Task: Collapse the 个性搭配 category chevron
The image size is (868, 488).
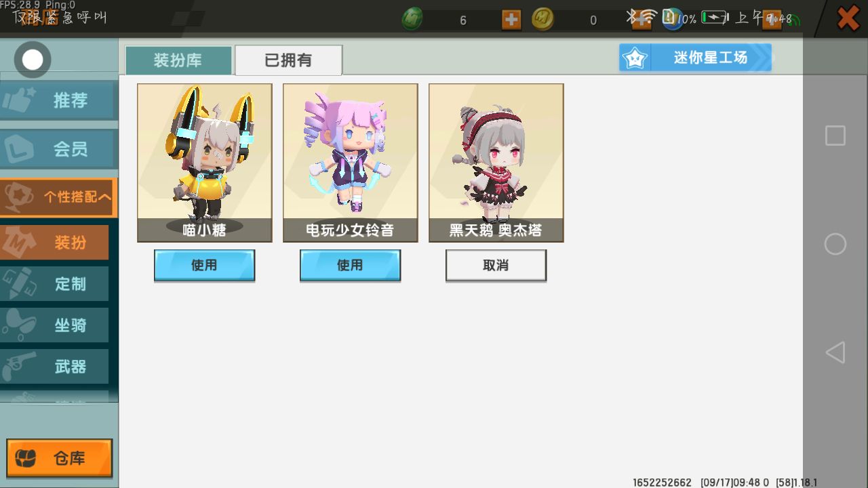Action: tap(104, 197)
